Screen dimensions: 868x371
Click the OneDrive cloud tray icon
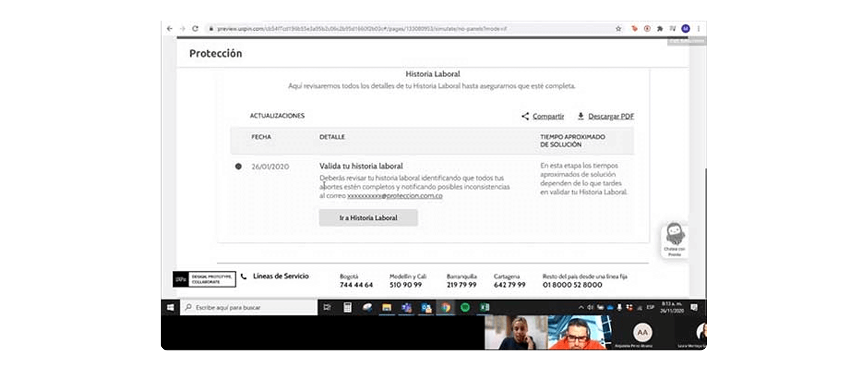(610, 308)
